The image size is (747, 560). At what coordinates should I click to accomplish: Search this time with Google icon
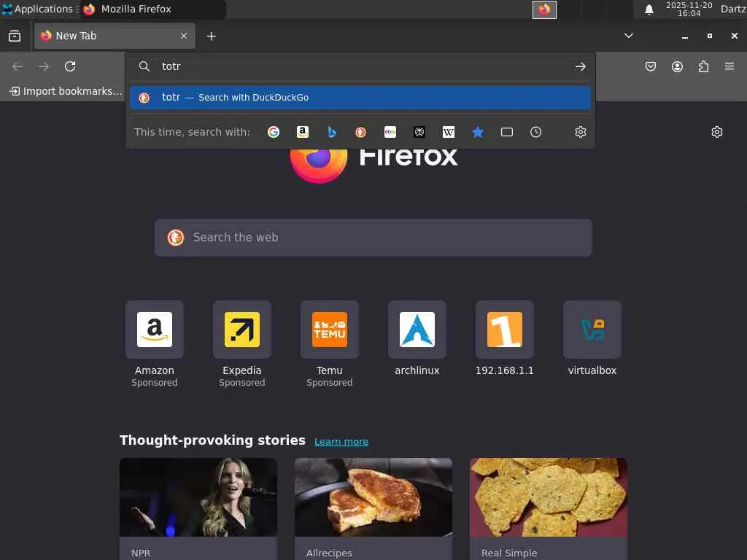pyautogui.click(x=274, y=132)
